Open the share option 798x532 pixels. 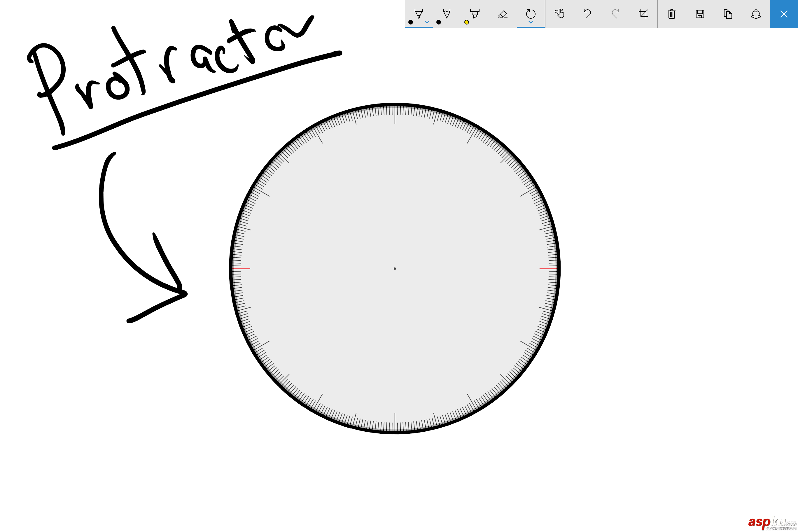point(756,14)
